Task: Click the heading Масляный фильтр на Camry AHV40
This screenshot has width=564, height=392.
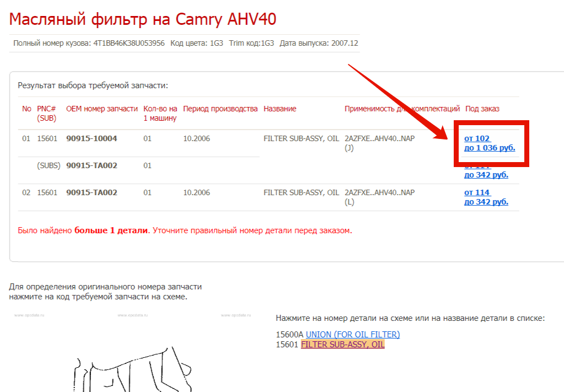Action: [143, 20]
